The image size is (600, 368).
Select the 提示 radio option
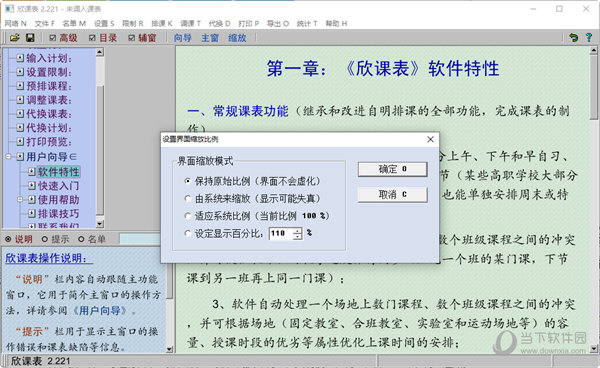pos(44,239)
